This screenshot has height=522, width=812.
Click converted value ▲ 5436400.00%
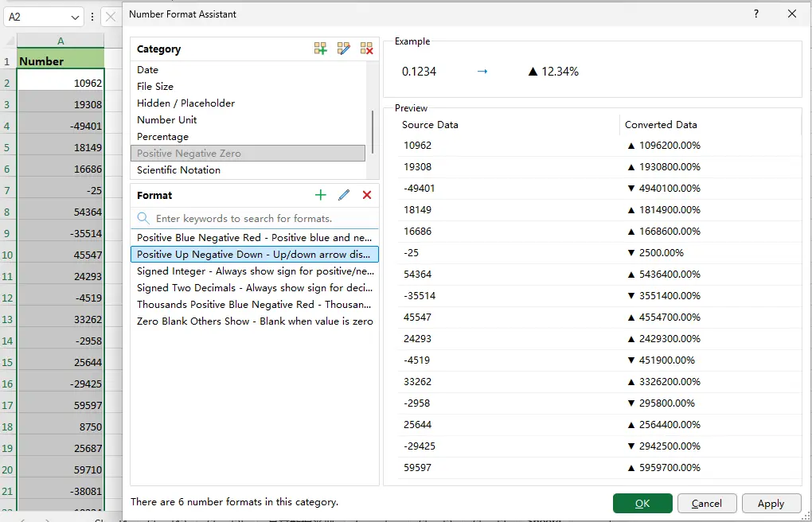point(663,274)
